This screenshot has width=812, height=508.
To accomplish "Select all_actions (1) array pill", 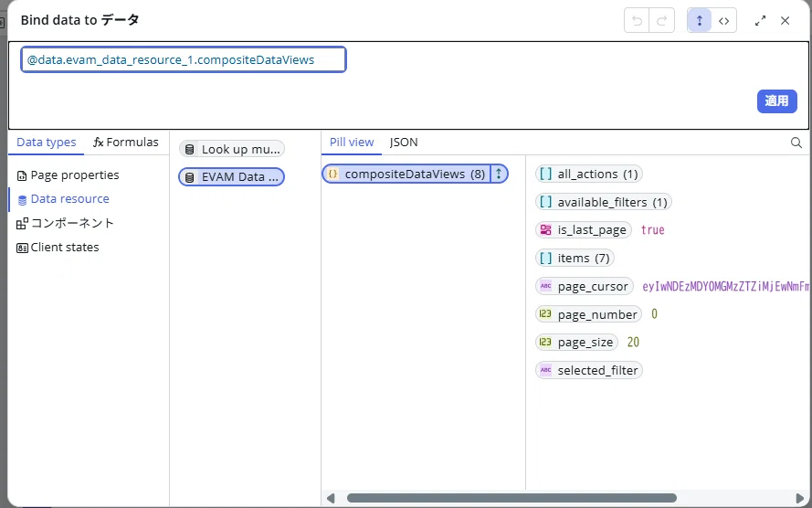I will [589, 174].
